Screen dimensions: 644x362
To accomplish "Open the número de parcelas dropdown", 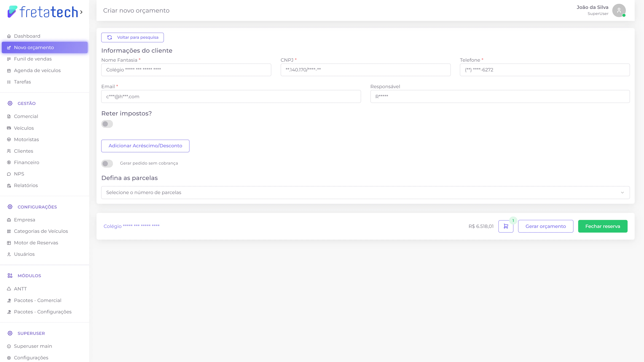I will 365,192.
